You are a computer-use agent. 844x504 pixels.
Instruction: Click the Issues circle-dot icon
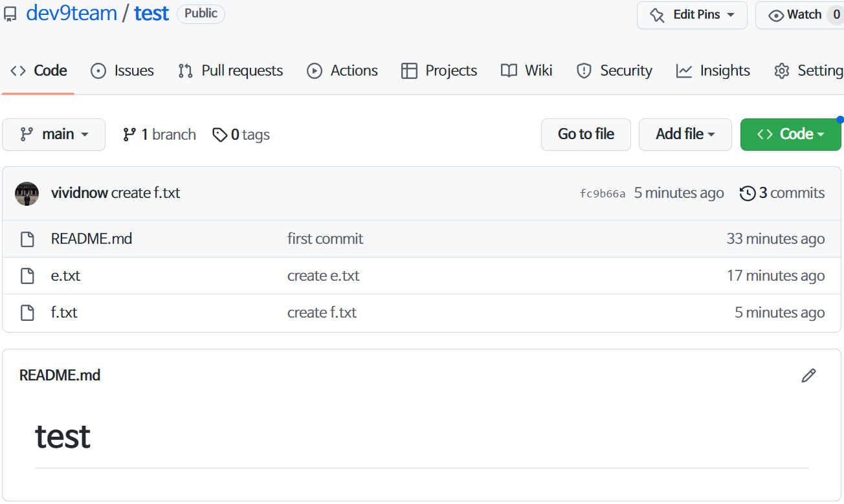click(x=98, y=71)
